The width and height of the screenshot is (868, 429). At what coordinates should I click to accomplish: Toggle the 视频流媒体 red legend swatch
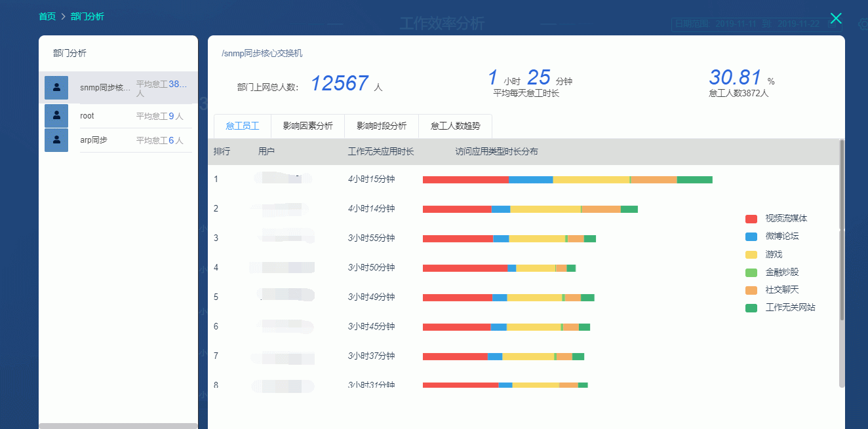pyautogui.click(x=751, y=219)
